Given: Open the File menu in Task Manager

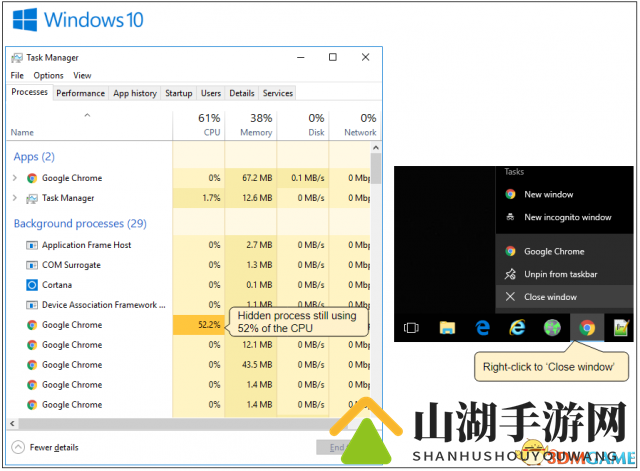Looking at the screenshot, I should pos(17,76).
